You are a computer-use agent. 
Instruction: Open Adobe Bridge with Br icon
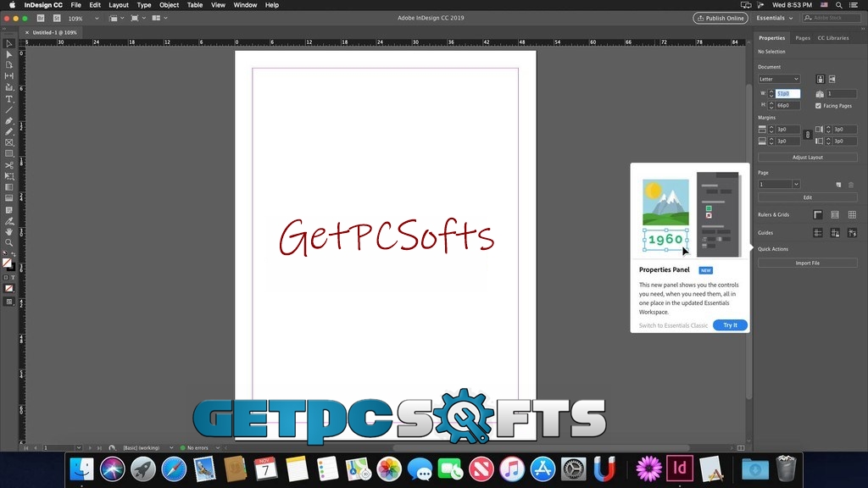pyautogui.click(x=41, y=18)
